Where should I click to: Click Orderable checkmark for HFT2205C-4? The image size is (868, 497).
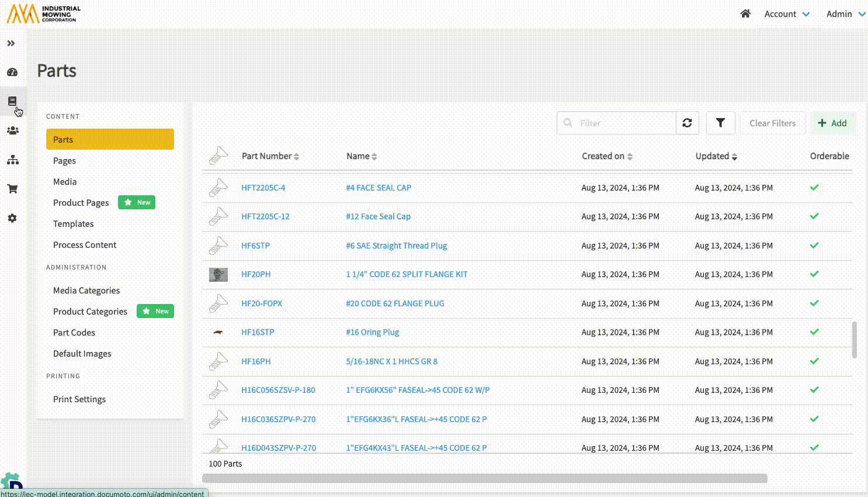tap(814, 188)
